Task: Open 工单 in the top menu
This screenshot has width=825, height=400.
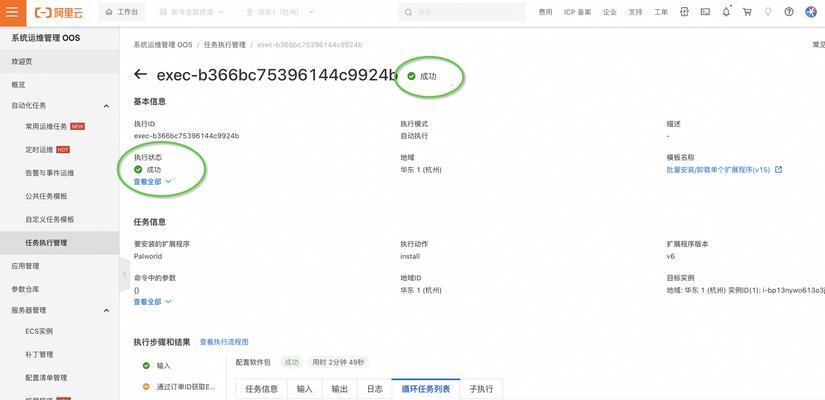Action: [x=661, y=12]
